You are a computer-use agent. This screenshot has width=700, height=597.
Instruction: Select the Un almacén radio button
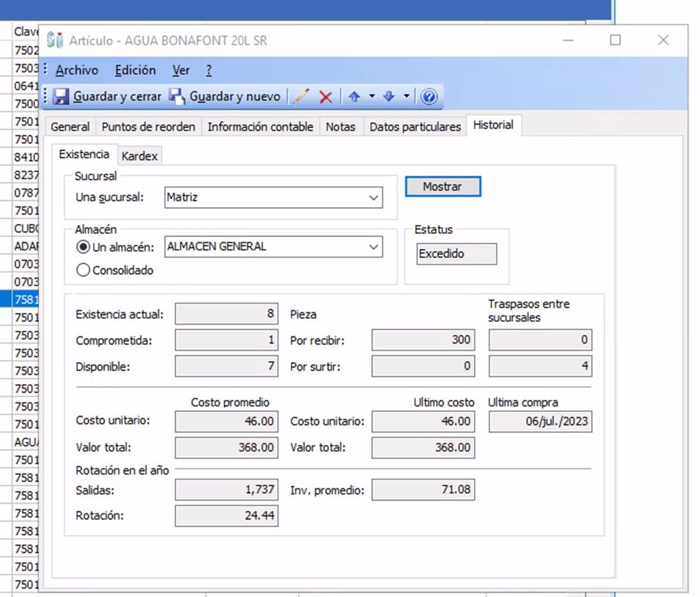83,247
